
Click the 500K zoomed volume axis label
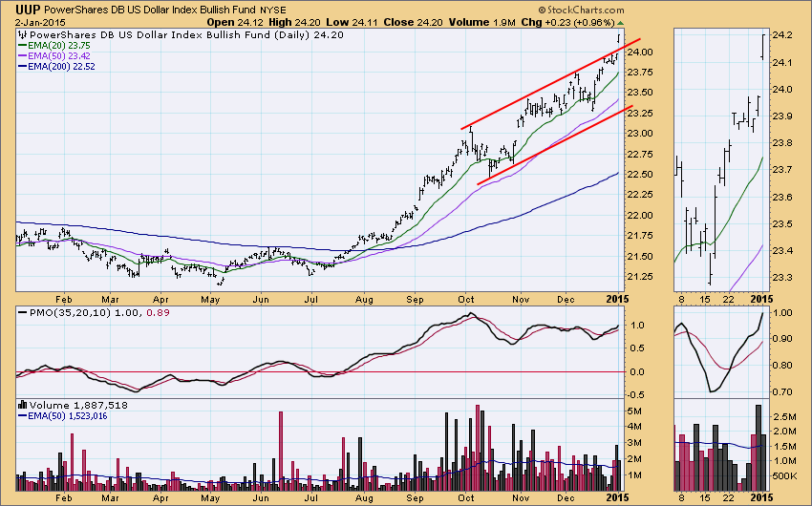[784, 475]
